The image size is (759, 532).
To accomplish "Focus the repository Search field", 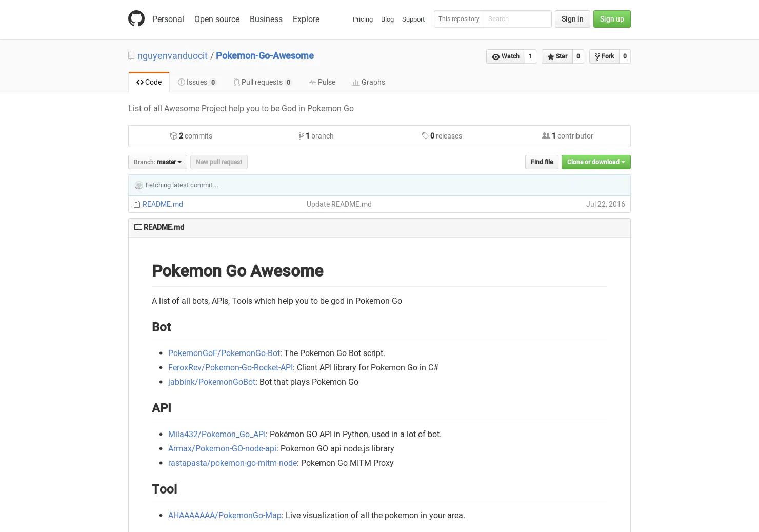I will tap(517, 19).
